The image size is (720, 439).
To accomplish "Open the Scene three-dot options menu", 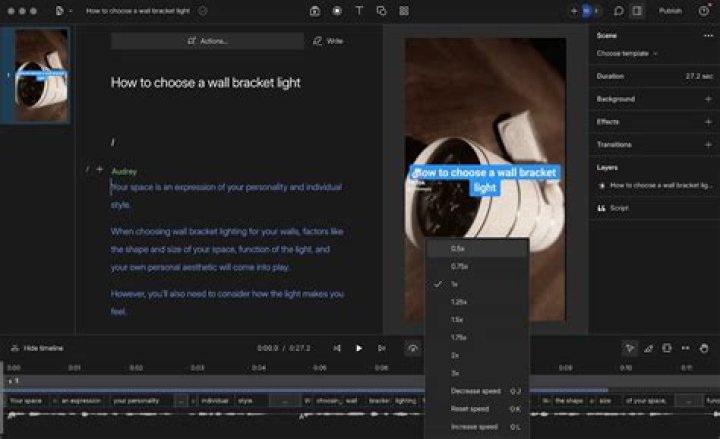I will click(x=708, y=35).
